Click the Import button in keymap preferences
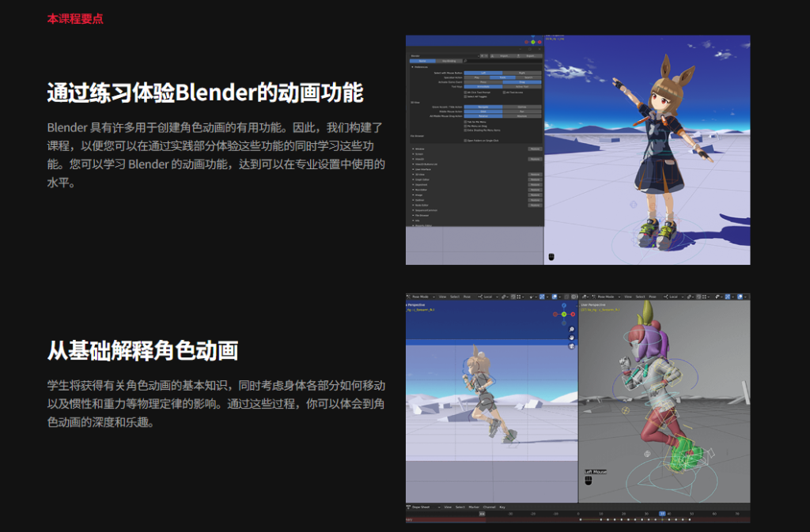810x532 pixels. point(502,55)
